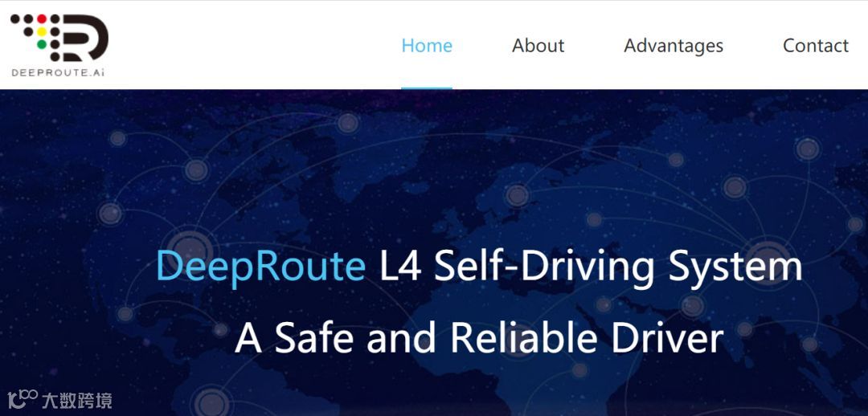Image resolution: width=868 pixels, height=416 pixels.
Task: Click the A Safe and Reliable Driver tagline
Action: 479,336
